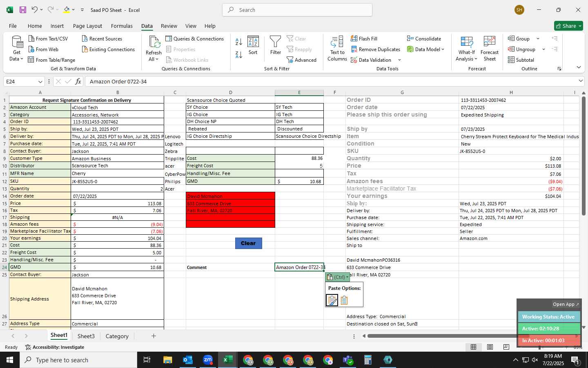Switch to Page Break Preview
The height and width of the screenshot is (368, 588).
click(x=506, y=347)
